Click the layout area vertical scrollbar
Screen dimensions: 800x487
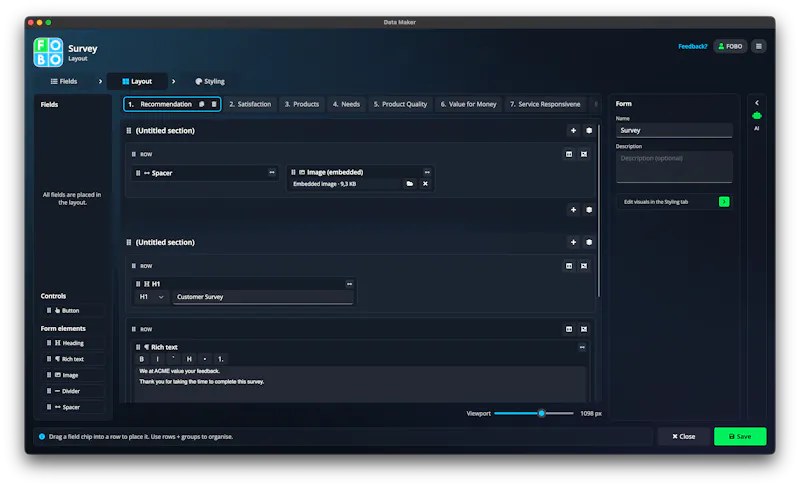click(598, 209)
